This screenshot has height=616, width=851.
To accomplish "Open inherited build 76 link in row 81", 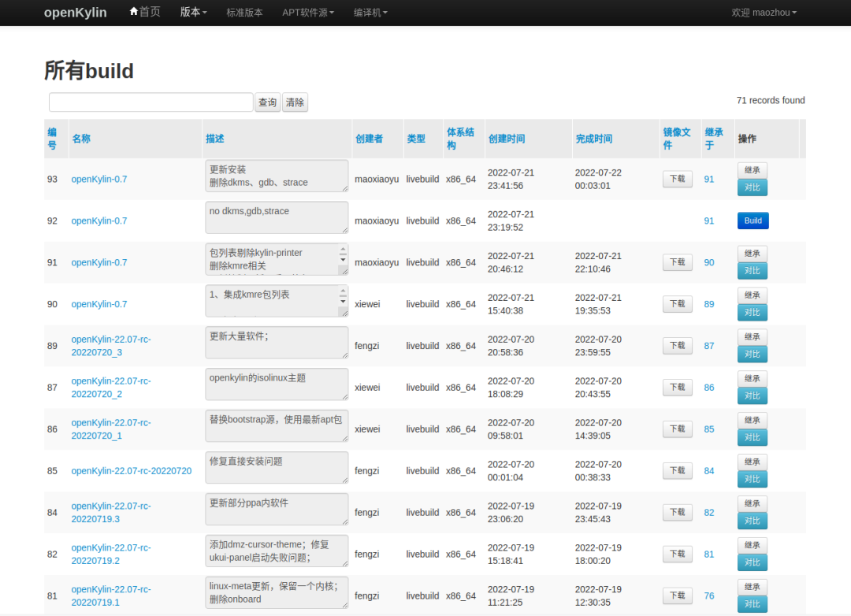I will click(709, 596).
